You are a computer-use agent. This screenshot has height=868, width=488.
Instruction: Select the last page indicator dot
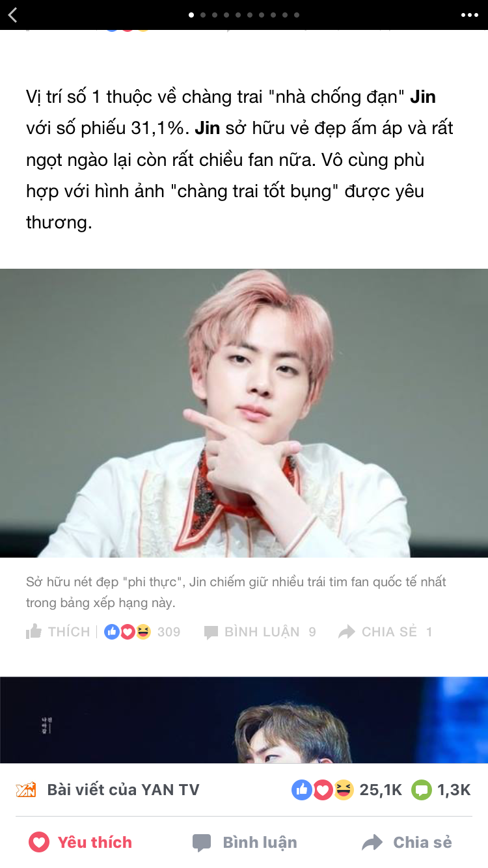297,15
